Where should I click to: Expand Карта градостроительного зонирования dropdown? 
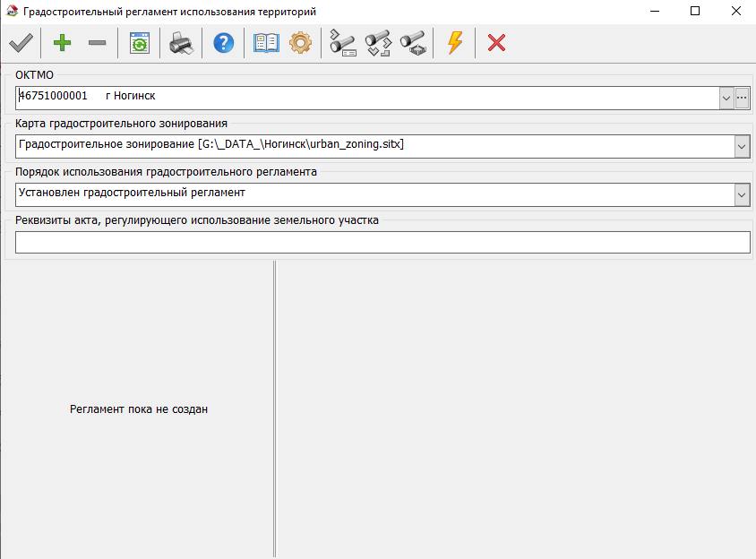point(742,146)
